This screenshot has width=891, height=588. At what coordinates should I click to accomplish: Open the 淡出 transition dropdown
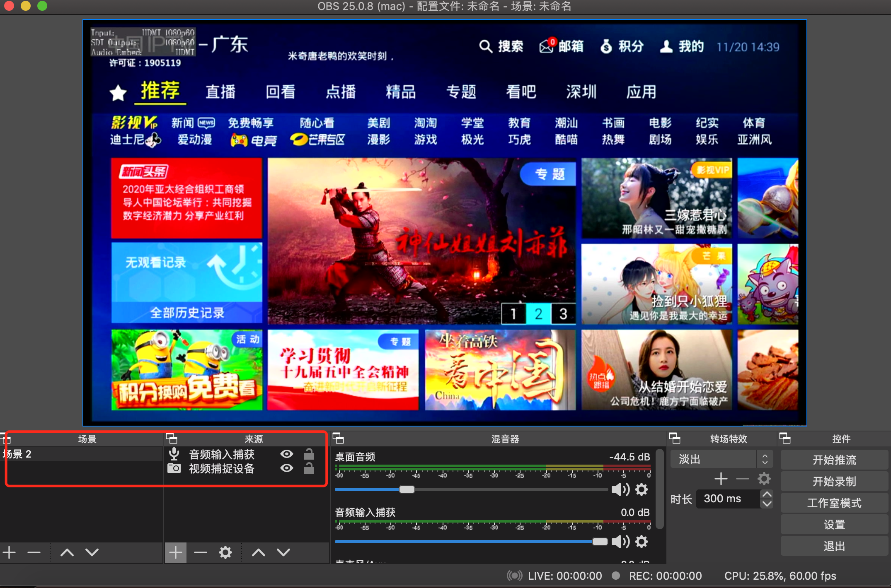coord(722,459)
